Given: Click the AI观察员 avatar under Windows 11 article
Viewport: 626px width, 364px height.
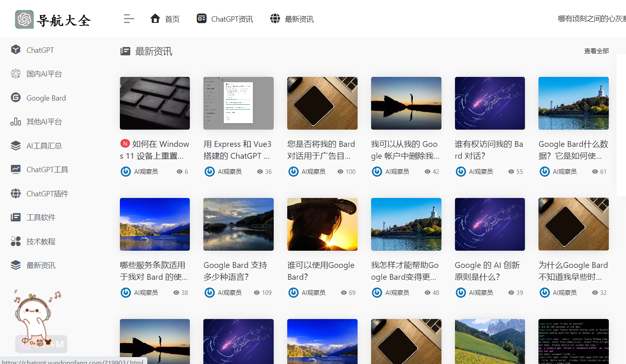Looking at the screenshot, I should pyautogui.click(x=126, y=171).
